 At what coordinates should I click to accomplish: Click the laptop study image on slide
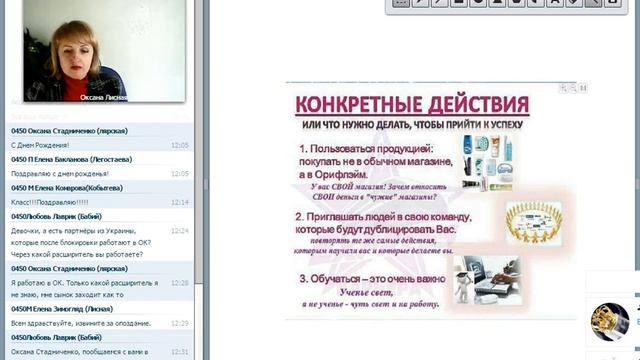[x=488, y=280]
